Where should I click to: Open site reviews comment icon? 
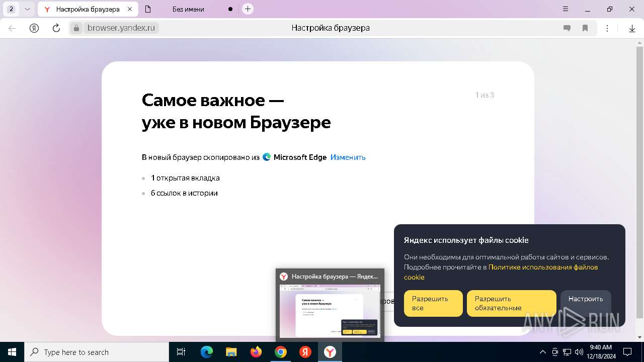567,28
